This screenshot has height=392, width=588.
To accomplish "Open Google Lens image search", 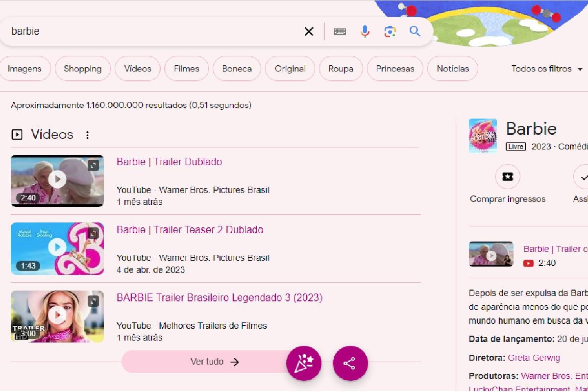I will [390, 31].
